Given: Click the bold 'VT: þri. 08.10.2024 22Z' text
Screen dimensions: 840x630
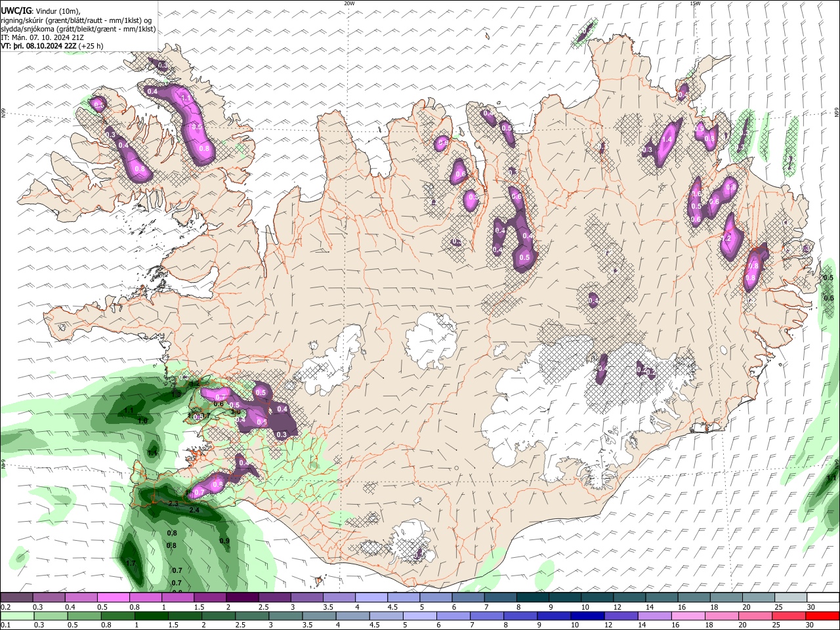Looking at the screenshot, I should [39, 46].
